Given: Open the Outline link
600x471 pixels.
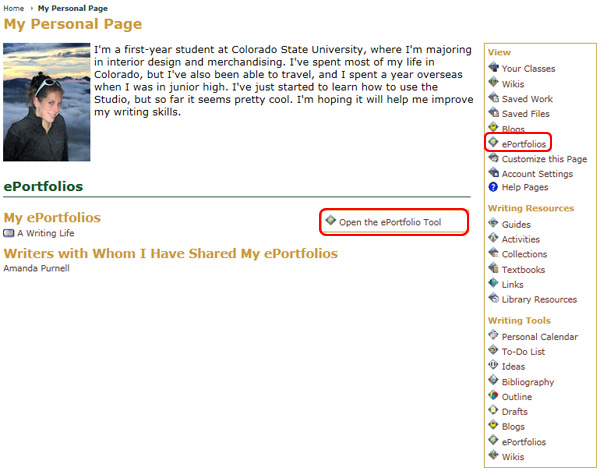Looking at the screenshot, I should coord(517,397).
